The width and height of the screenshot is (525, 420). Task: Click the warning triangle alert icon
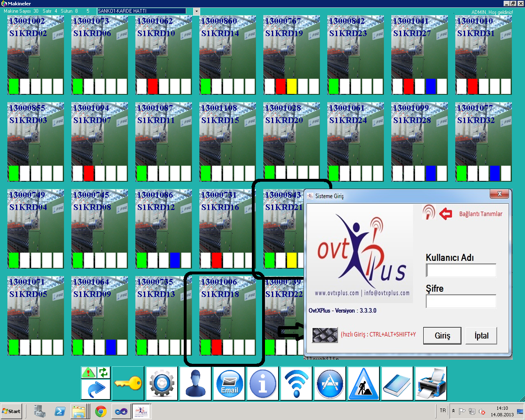click(x=89, y=372)
